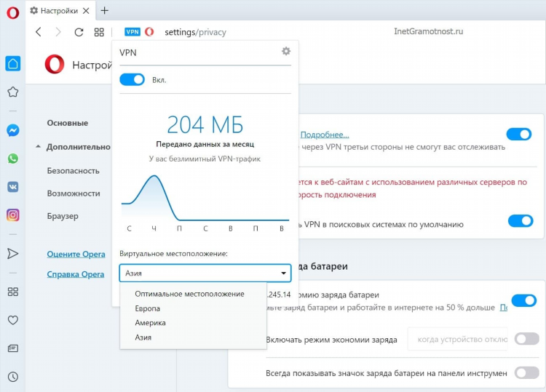
Task: Click the VPN traffic graph
Action: (205, 199)
